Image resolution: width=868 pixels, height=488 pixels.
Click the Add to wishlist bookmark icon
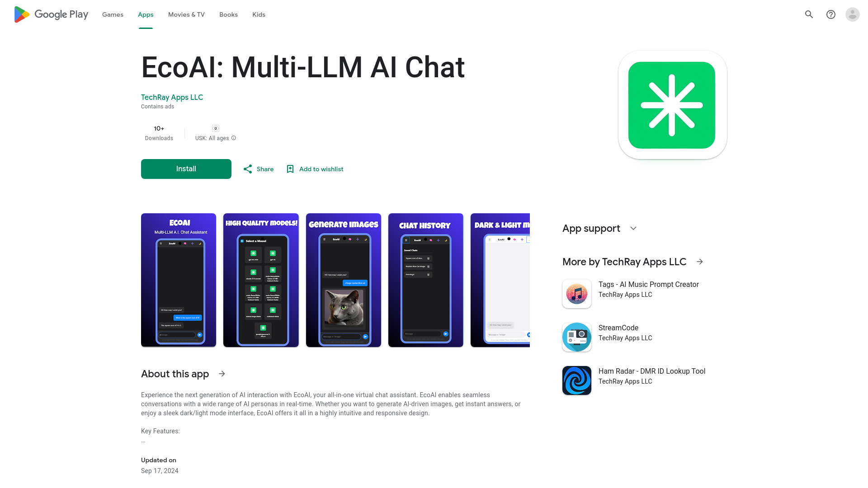[x=290, y=169]
